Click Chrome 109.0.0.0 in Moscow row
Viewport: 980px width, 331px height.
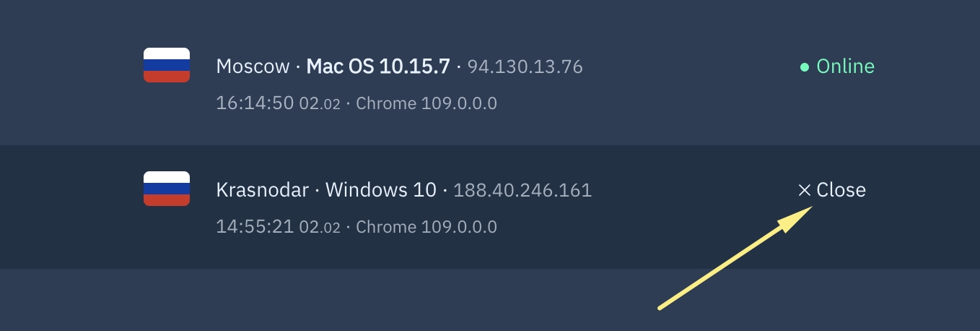click(x=426, y=103)
